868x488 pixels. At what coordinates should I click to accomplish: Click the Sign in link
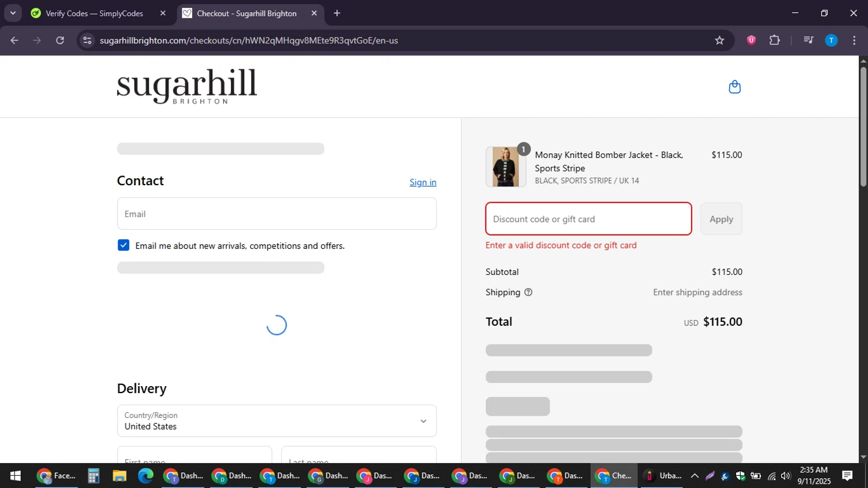click(423, 182)
